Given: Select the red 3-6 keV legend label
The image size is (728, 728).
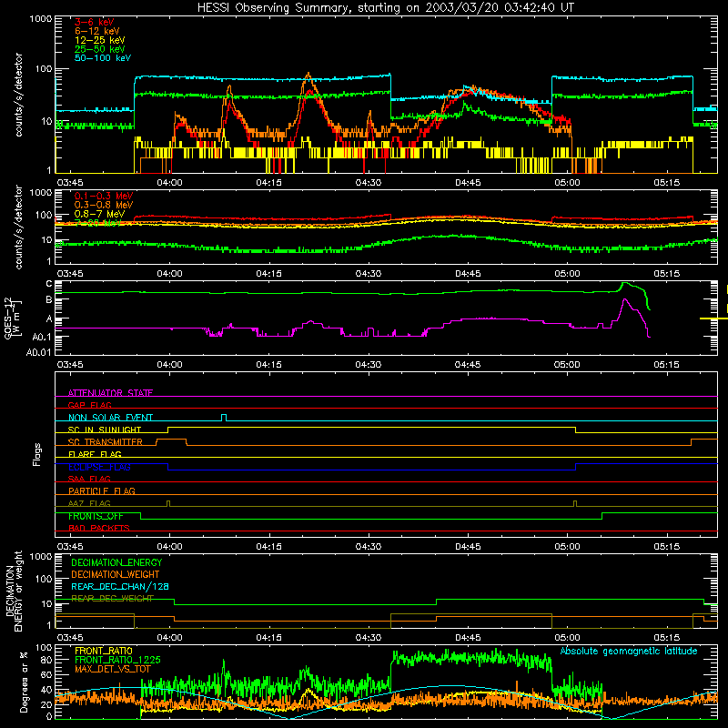Looking at the screenshot, I should 95,22.
